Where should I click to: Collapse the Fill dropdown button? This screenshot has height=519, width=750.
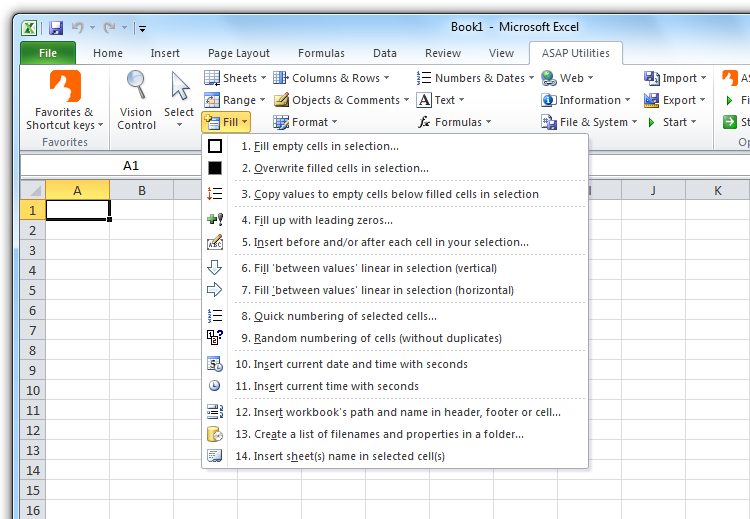[x=226, y=122]
